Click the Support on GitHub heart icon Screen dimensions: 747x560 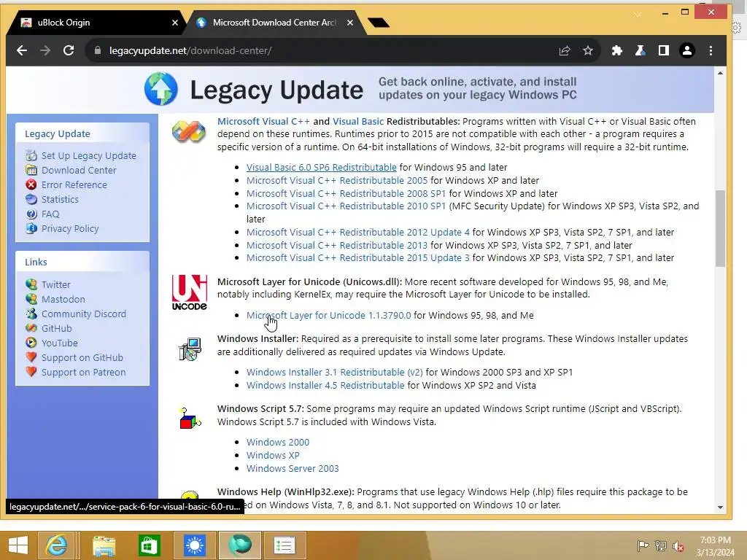31,357
